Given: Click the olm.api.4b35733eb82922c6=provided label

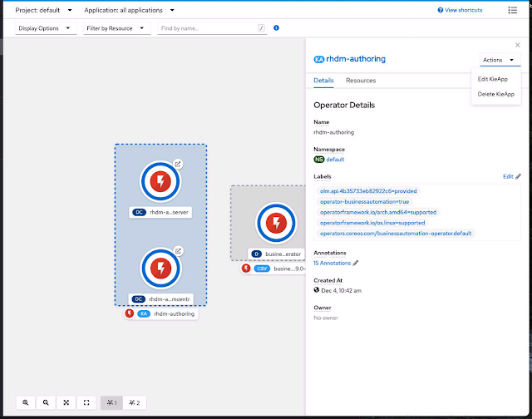Looking at the screenshot, I should (368, 191).
